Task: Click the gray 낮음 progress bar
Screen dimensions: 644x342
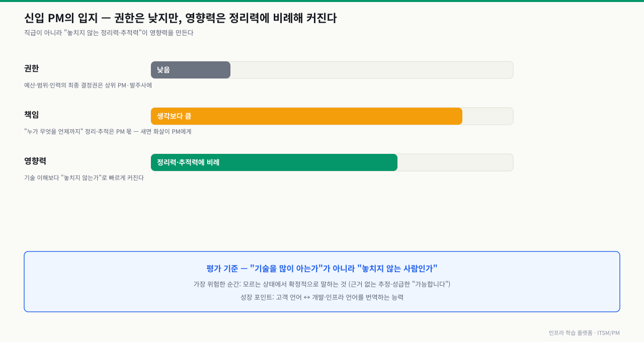Action: tap(191, 70)
